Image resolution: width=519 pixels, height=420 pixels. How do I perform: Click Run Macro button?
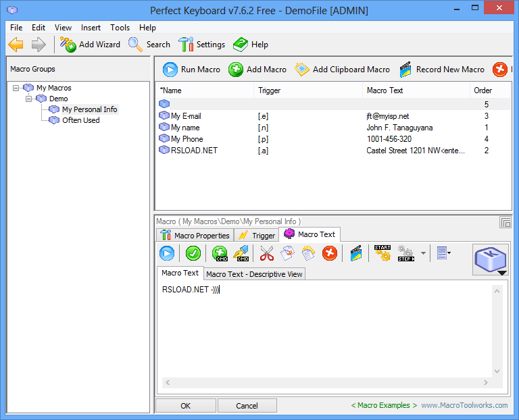[191, 70]
